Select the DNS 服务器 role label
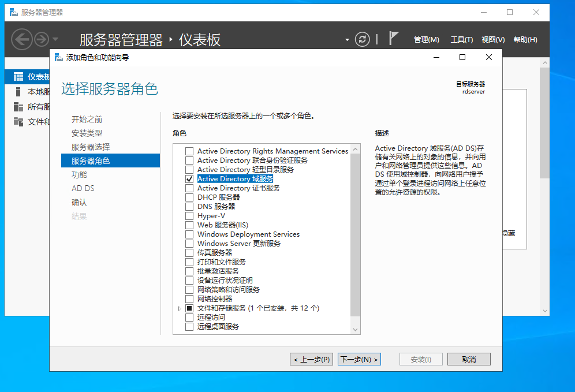575x392 pixels. (216, 207)
